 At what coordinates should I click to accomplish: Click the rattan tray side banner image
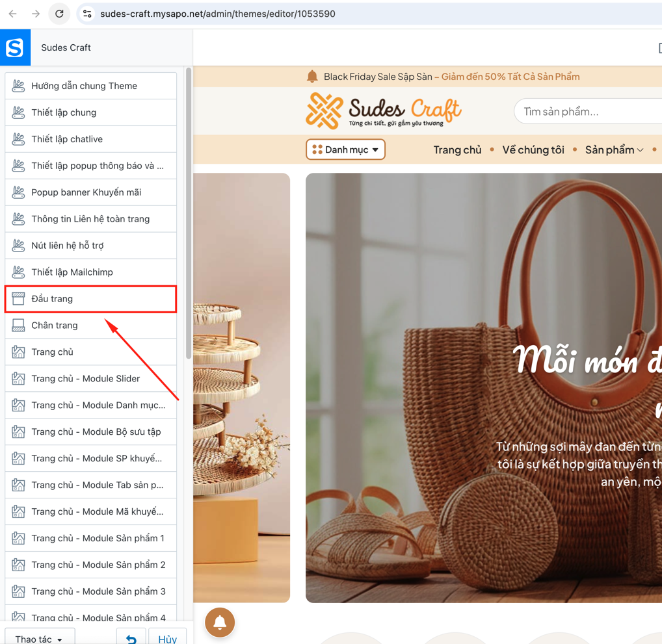click(x=241, y=387)
